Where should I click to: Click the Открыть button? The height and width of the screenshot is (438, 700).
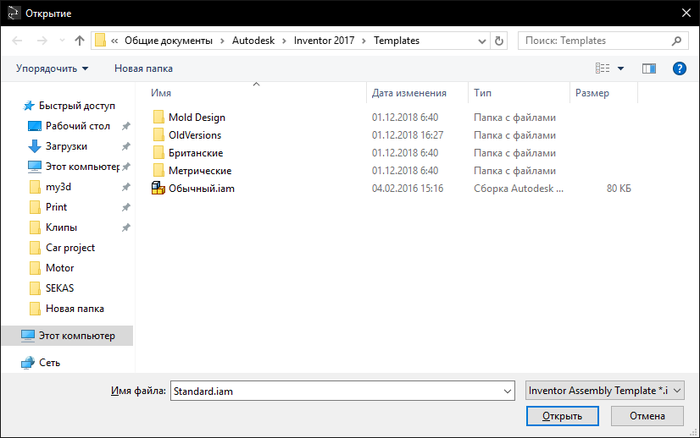pyautogui.click(x=562, y=416)
